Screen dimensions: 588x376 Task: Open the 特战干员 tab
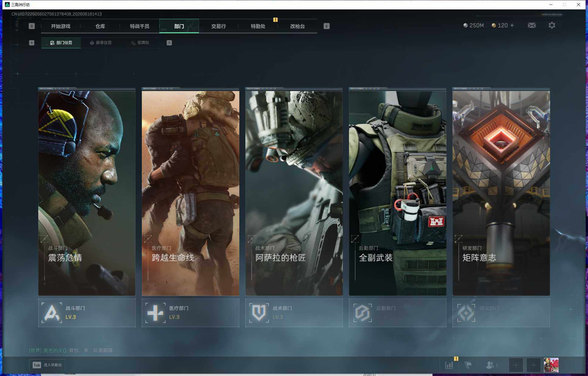pyautogui.click(x=139, y=26)
